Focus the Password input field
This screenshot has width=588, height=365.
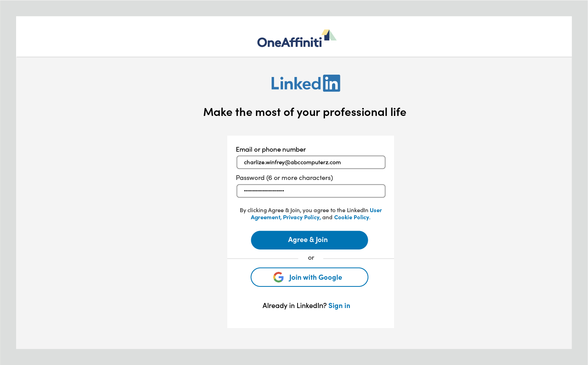[311, 191]
